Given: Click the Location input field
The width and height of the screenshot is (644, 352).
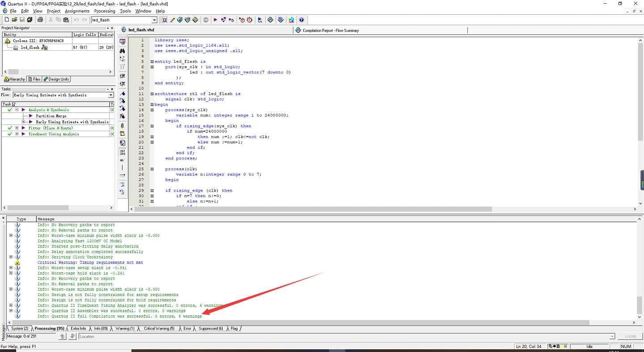Looking at the screenshot, I should pyautogui.click(x=347, y=336).
